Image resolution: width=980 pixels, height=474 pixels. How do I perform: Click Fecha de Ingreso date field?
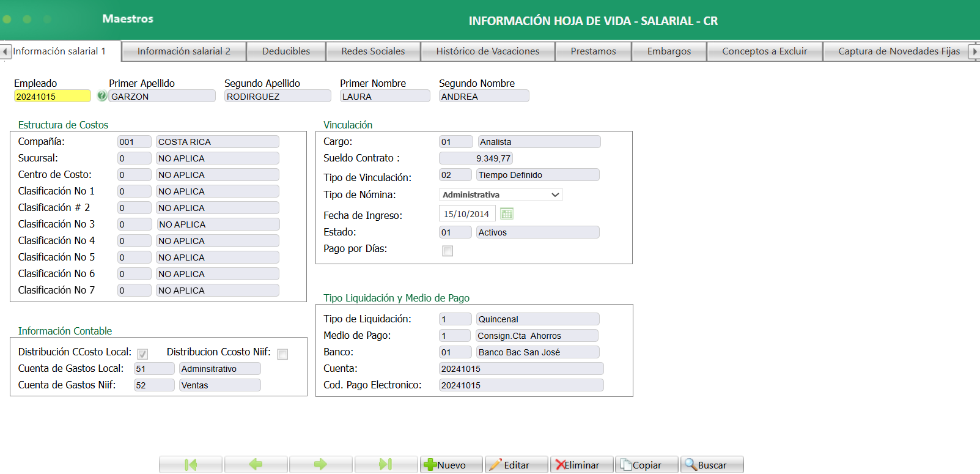[x=467, y=214]
